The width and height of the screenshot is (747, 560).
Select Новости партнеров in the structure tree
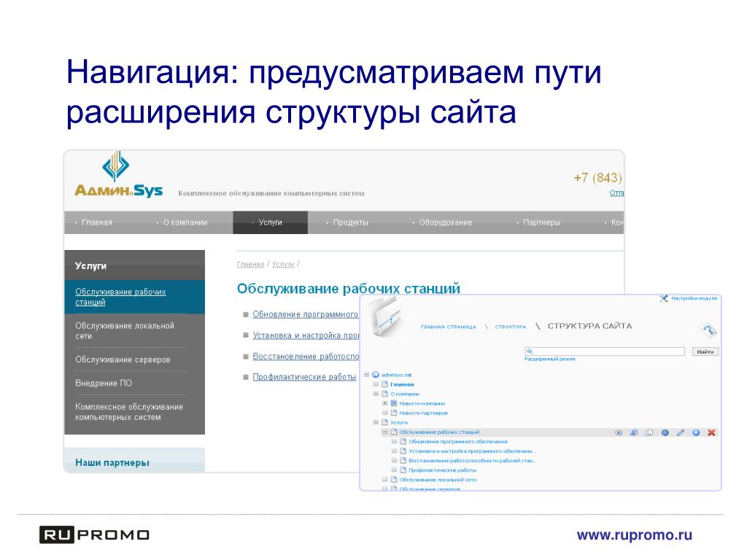[424, 413]
